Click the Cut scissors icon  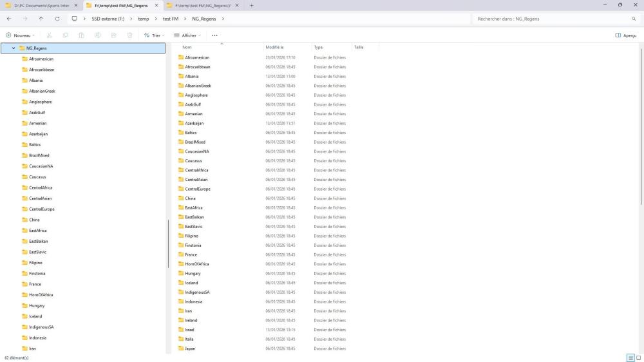point(49,35)
